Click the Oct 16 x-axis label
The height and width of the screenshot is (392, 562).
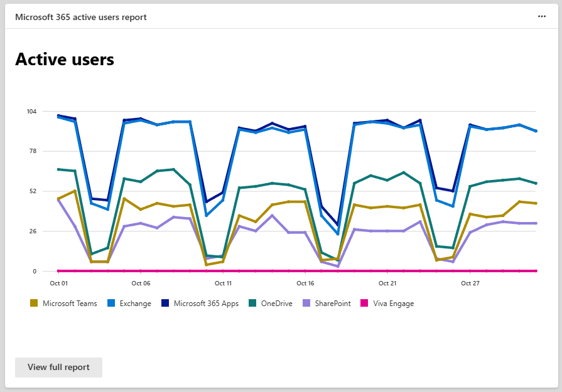click(304, 283)
